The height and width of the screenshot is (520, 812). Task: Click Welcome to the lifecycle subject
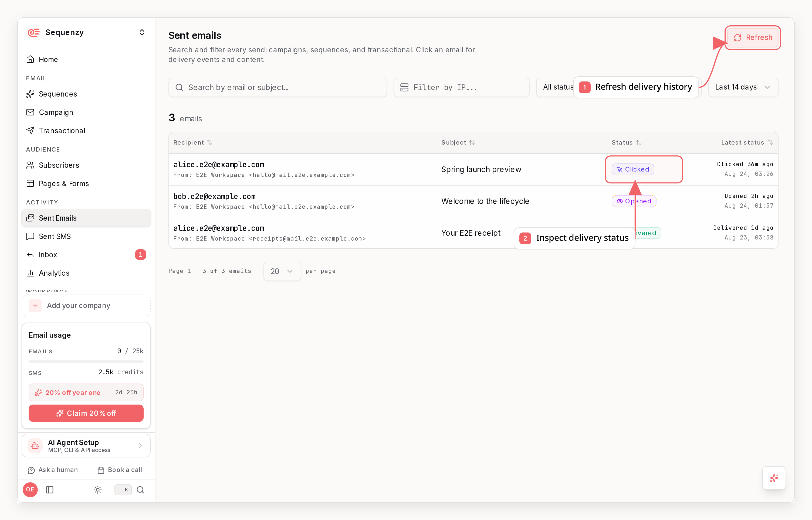click(x=485, y=201)
